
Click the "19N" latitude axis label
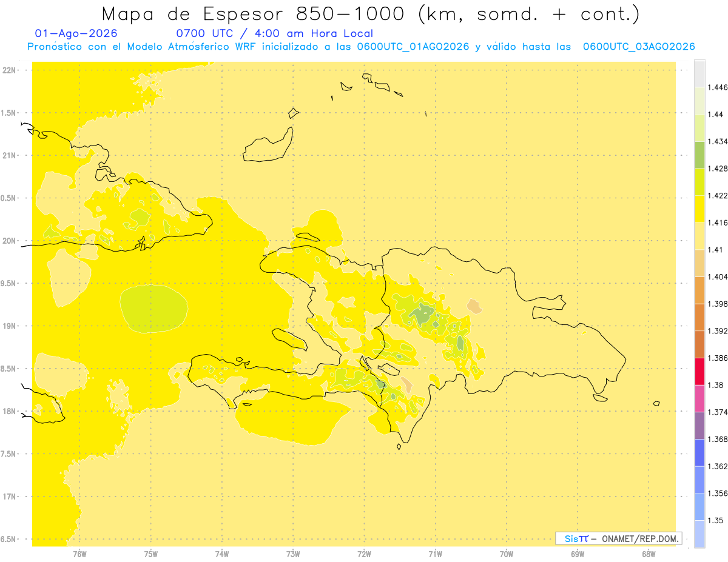(x=10, y=326)
